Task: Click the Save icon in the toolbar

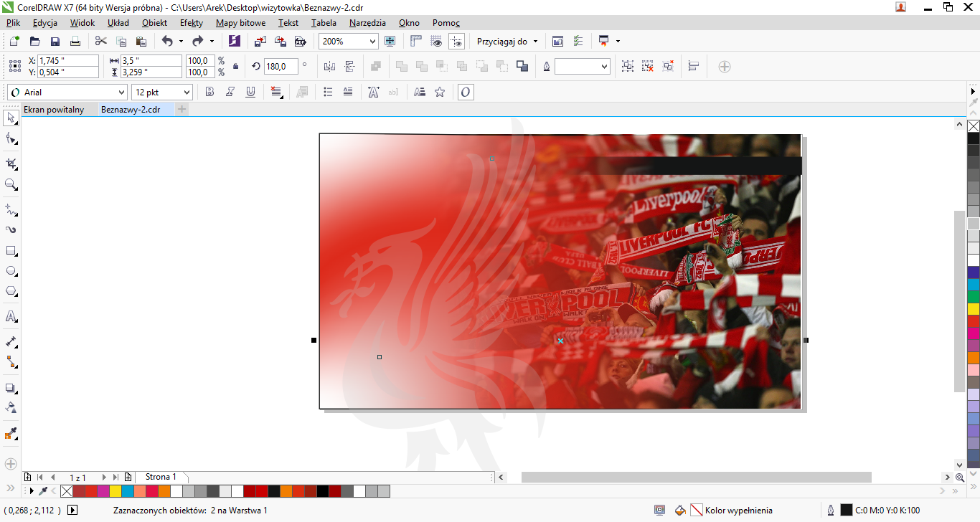Action: [x=55, y=42]
